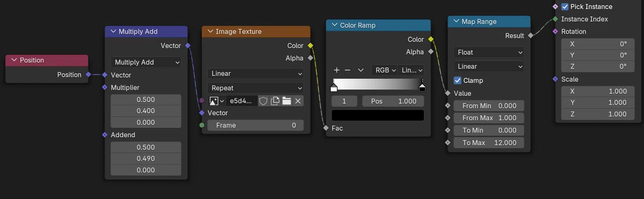Open the Linear interpolation dropdown in Image Texture

255,73
